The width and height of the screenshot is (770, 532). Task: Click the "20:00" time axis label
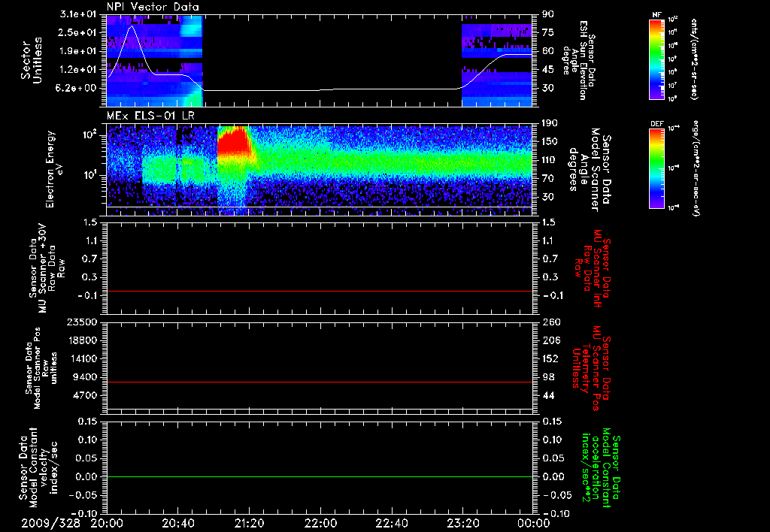pyautogui.click(x=107, y=524)
